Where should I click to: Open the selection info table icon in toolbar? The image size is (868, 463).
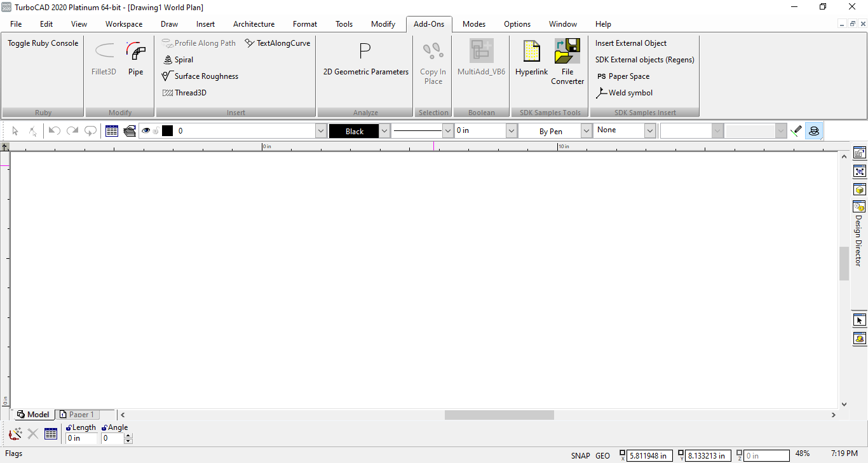click(x=112, y=131)
